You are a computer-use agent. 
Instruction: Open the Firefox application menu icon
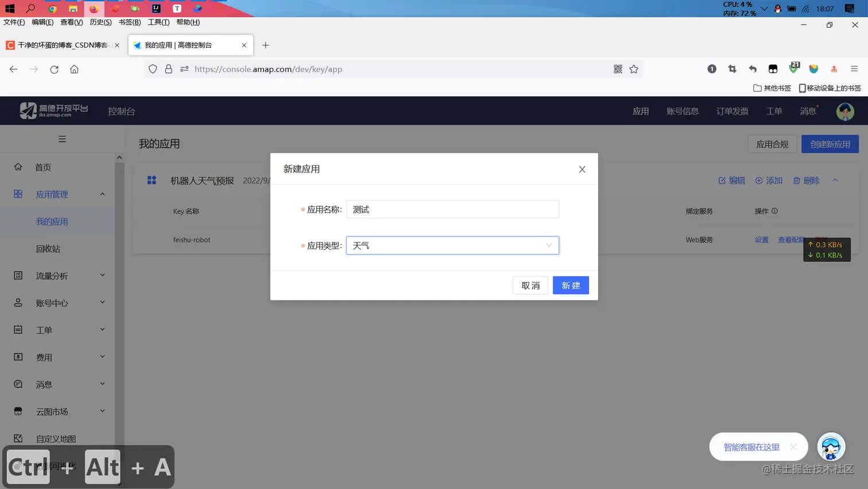[x=854, y=69]
